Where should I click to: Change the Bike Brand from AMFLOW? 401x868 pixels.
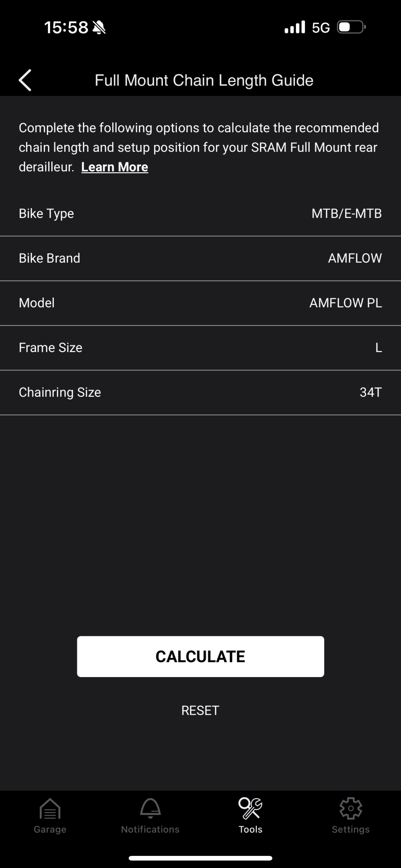coord(200,258)
